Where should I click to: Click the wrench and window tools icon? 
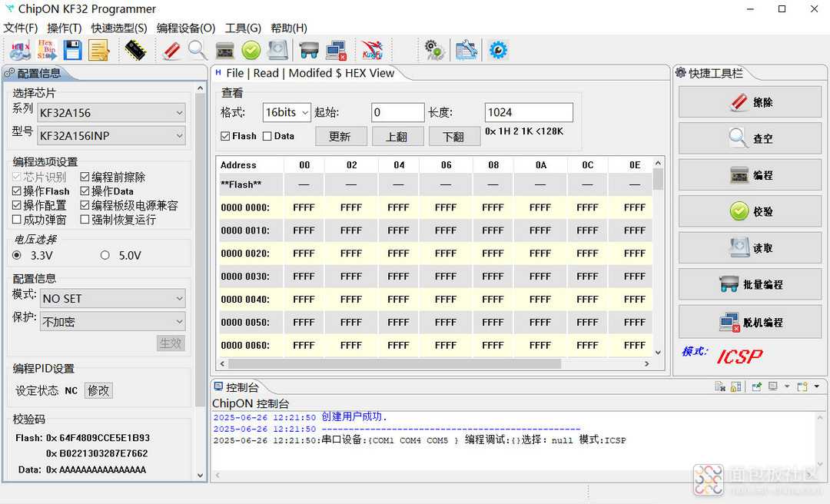[466, 50]
